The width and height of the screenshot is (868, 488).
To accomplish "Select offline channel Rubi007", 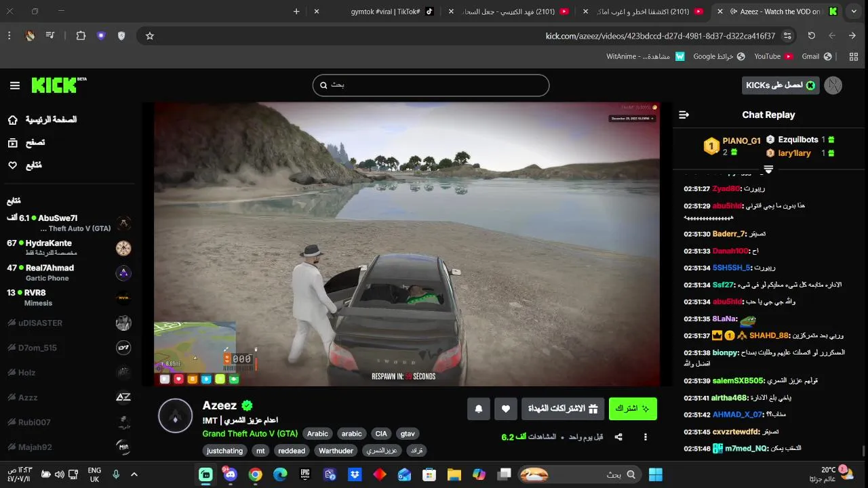I will tap(68, 422).
